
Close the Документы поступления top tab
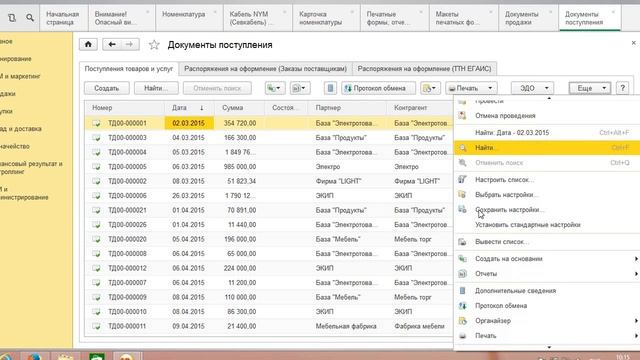coord(613,12)
